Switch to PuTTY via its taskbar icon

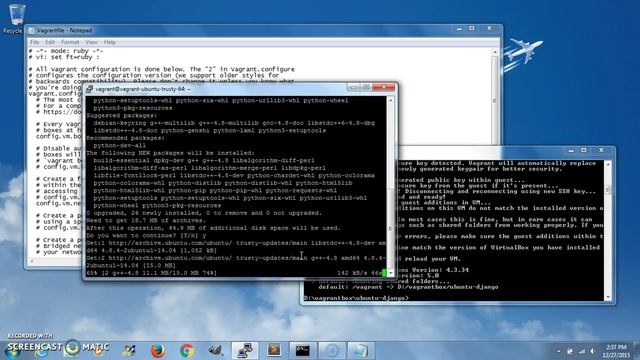click(245, 351)
